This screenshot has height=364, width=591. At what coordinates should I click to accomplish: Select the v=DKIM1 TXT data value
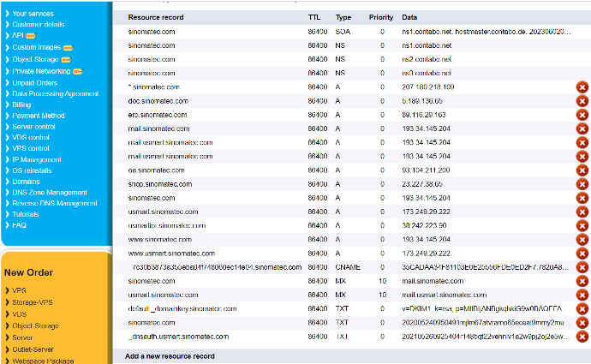481,309
